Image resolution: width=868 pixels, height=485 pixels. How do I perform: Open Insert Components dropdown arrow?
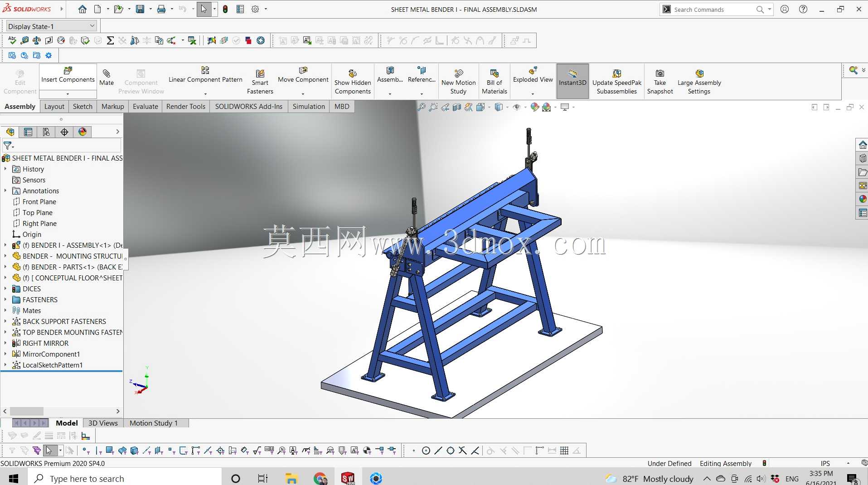pos(68,94)
